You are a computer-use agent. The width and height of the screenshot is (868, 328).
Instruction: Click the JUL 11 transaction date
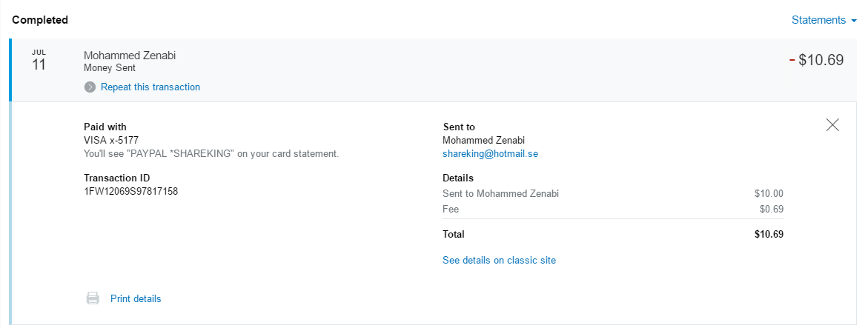39,61
